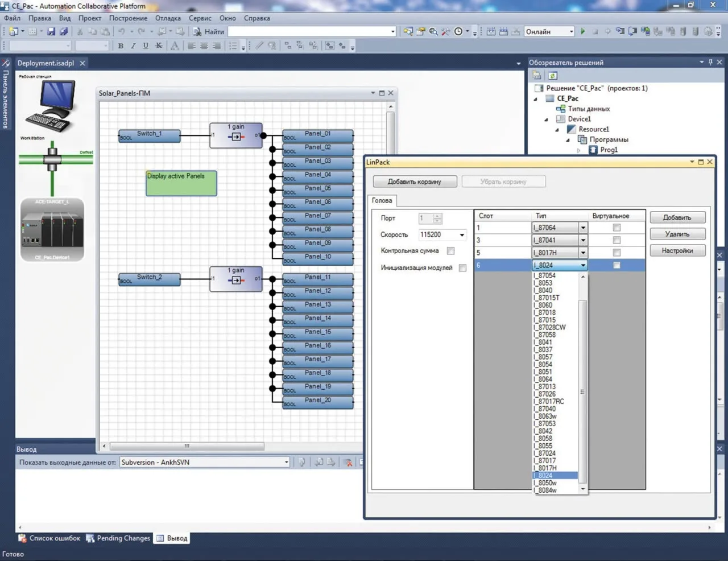Image resolution: width=728 pixels, height=561 pixels.
Task: Open the Сервис menu
Action: (x=200, y=18)
